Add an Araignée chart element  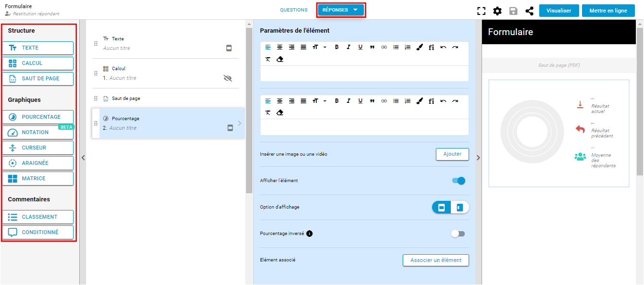38,163
